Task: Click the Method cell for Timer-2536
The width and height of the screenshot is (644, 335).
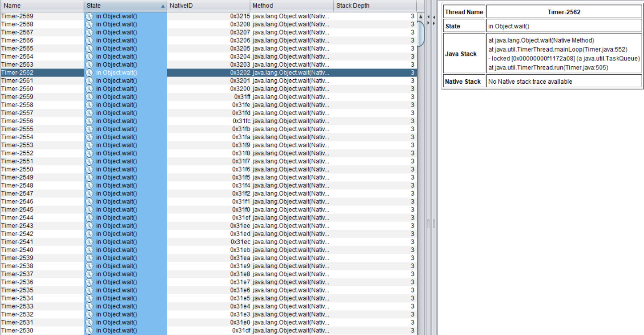Action: [x=291, y=282]
